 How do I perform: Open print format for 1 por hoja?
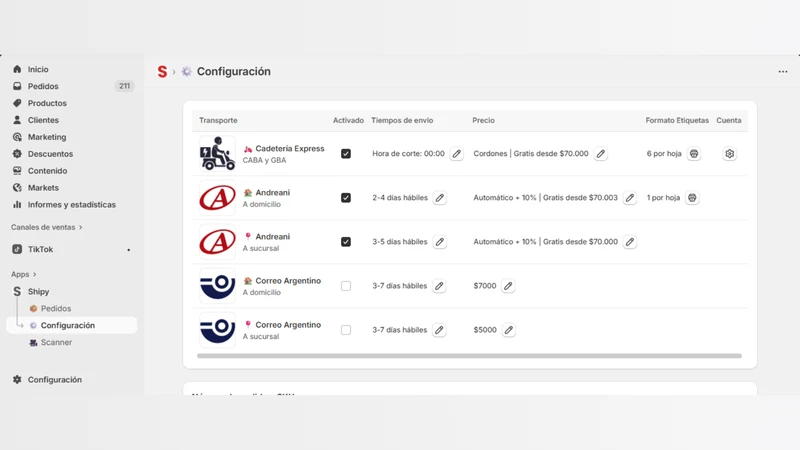(692, 197)
